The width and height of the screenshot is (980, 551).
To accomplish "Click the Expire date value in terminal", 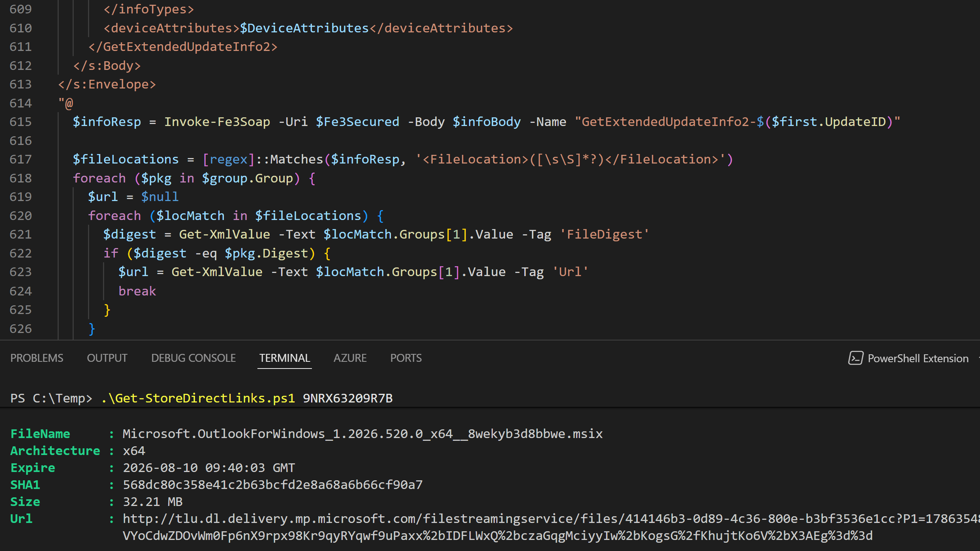I will (x=208, y=468).
